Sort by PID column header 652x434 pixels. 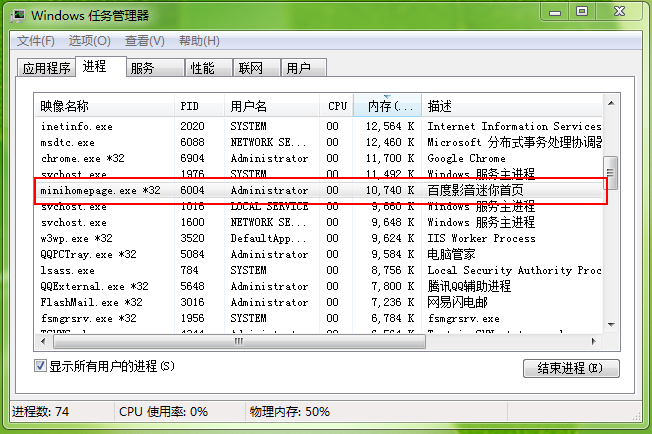pyautogui.click(x=200, y=106)
